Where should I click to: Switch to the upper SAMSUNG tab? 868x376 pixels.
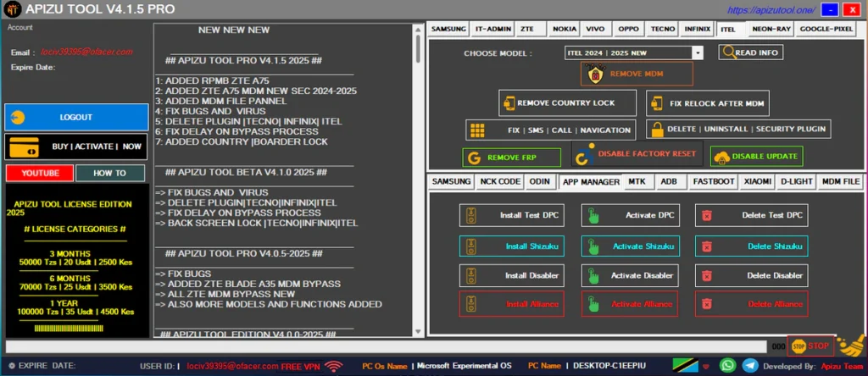pos(449,29)
